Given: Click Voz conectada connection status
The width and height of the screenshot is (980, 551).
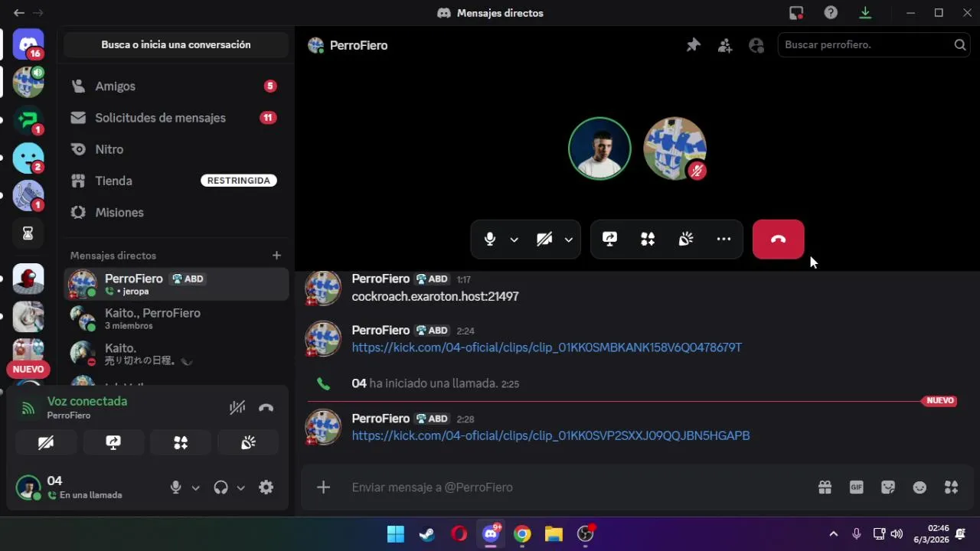Looking at the screenshot, I should tap(87, 401).
